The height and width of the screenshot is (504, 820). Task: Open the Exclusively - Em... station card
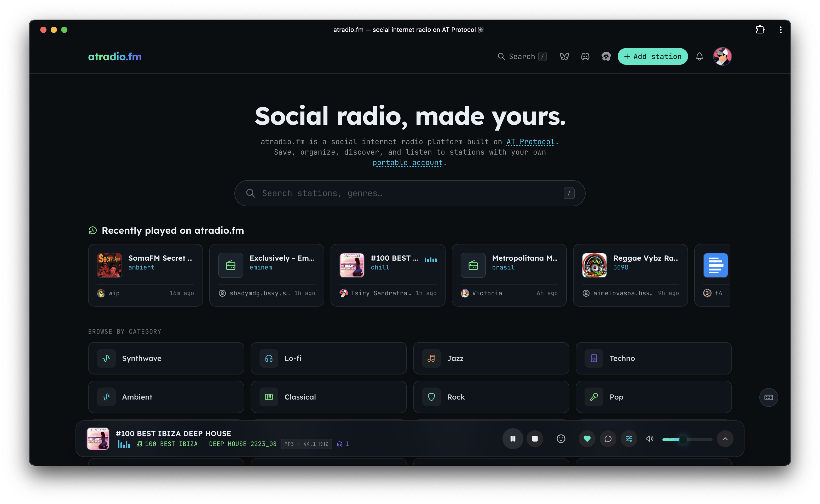coord(267,275)
